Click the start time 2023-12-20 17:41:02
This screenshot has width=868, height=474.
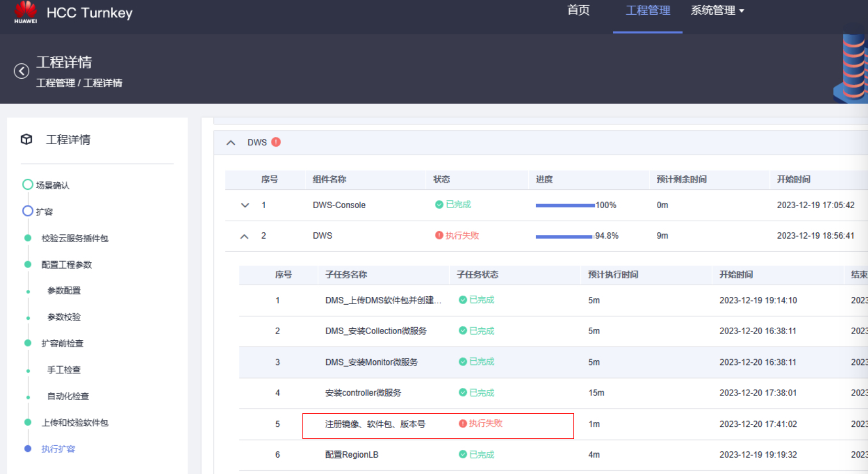pos(758,424)
